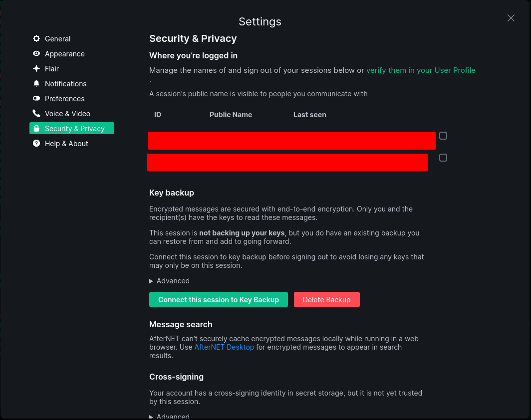The image size is (531, 420).
Task: Close the Settings dialog with the X
Action: (511, 18)
